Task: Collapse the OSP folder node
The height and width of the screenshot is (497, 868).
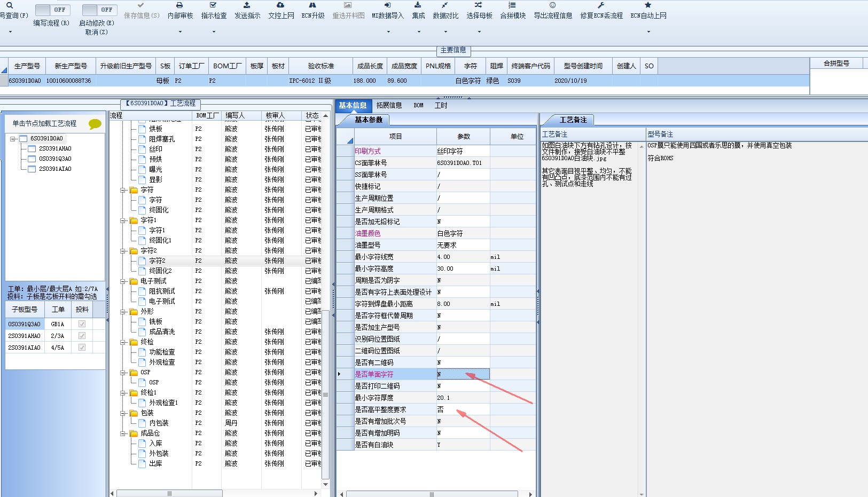Action: point(123,372)
